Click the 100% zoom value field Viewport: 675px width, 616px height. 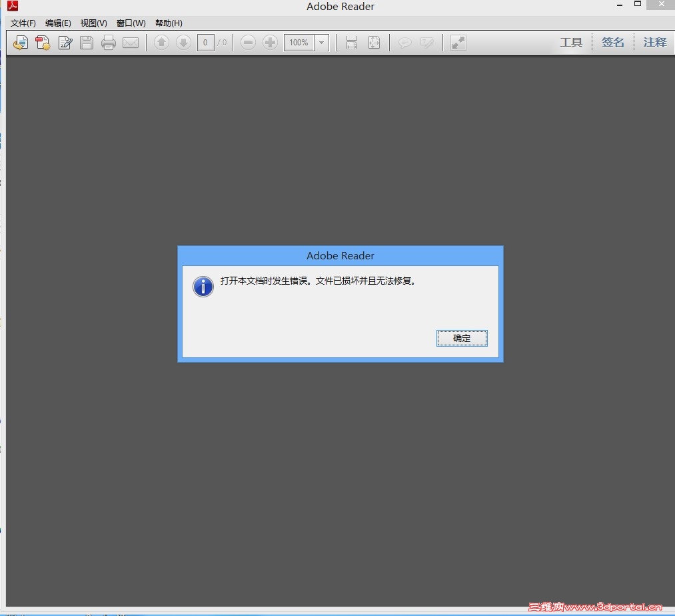(x=299, y=43)
